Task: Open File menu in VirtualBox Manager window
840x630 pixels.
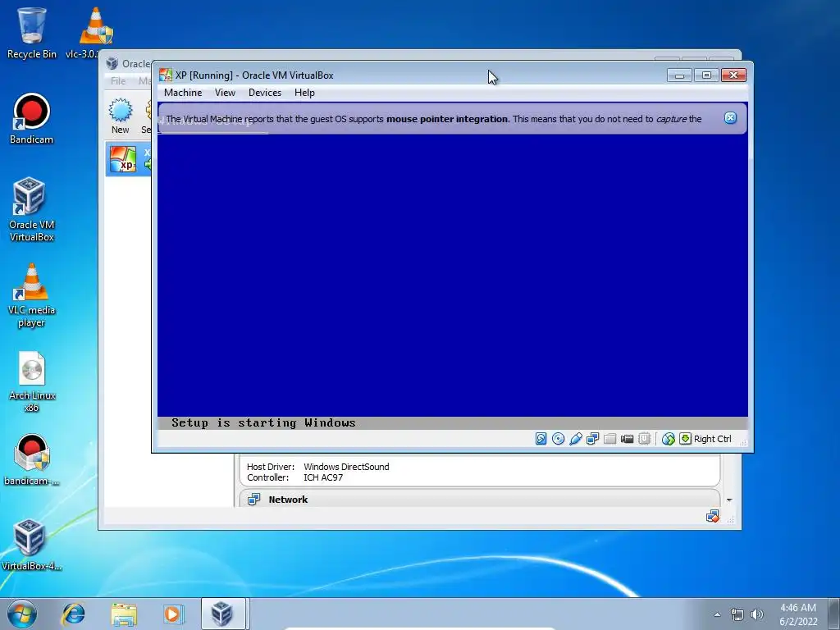Action: tap(118, 81)
